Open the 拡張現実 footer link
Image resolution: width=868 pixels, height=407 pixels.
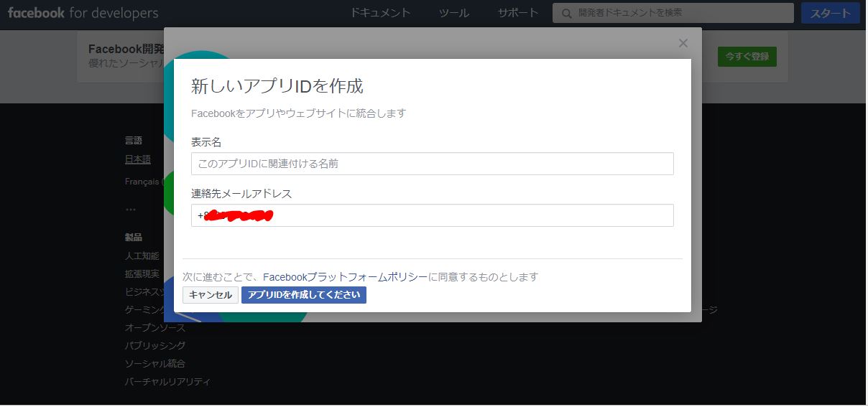click(x=142, y=273)
